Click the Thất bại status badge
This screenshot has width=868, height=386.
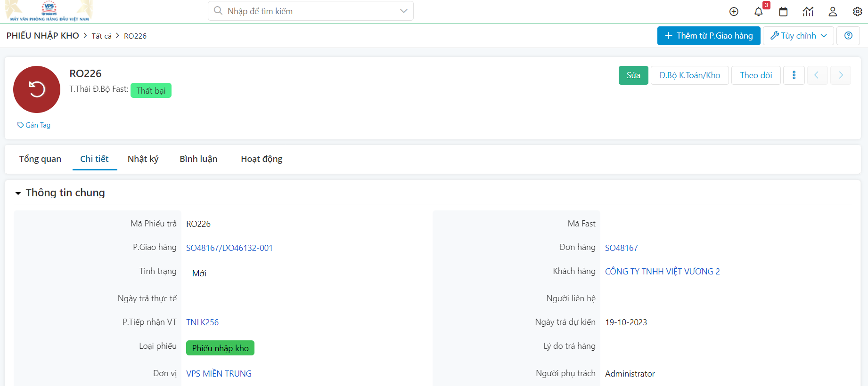pos(151,90)
